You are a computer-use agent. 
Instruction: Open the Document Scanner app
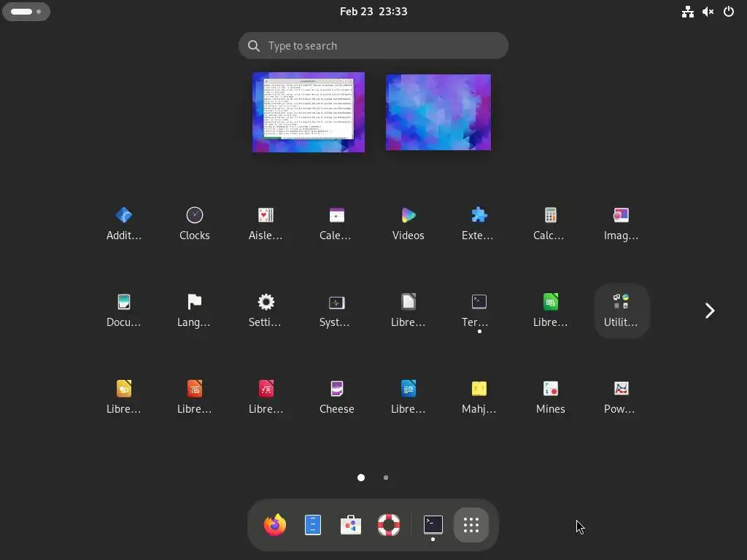pyautogui.click(x=124, y=310)
